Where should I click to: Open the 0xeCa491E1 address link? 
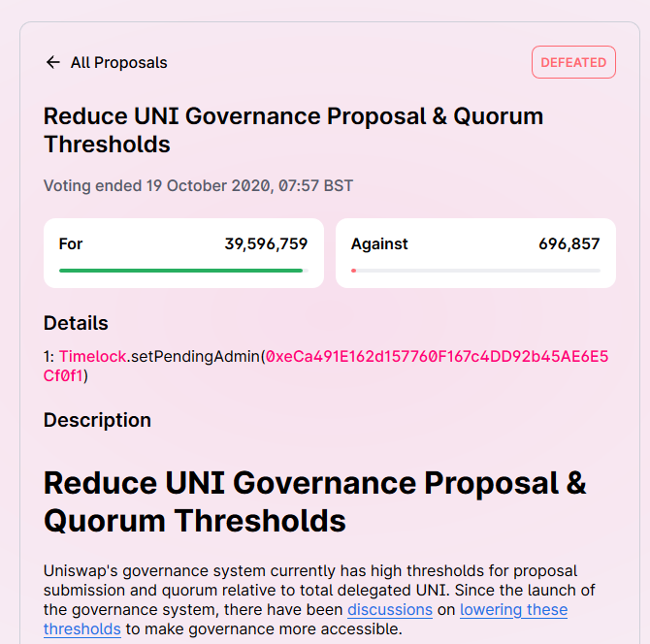click(x=326, y=366)
